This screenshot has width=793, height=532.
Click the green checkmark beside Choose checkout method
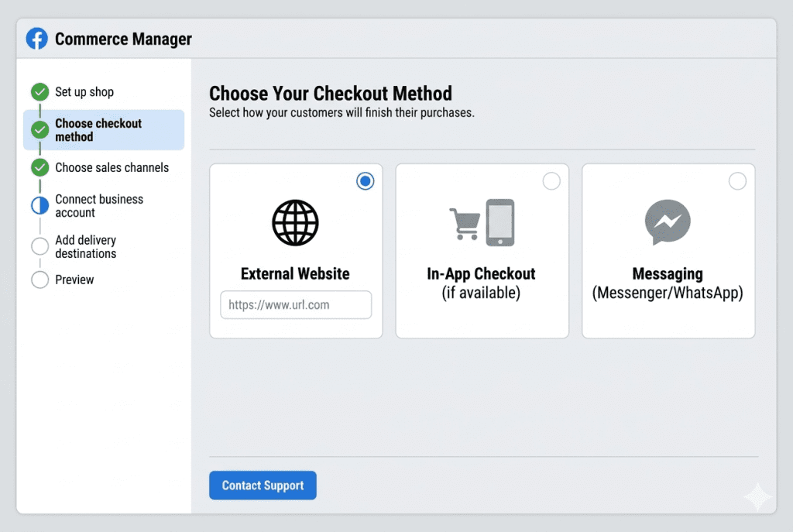(x=40, y=130)
